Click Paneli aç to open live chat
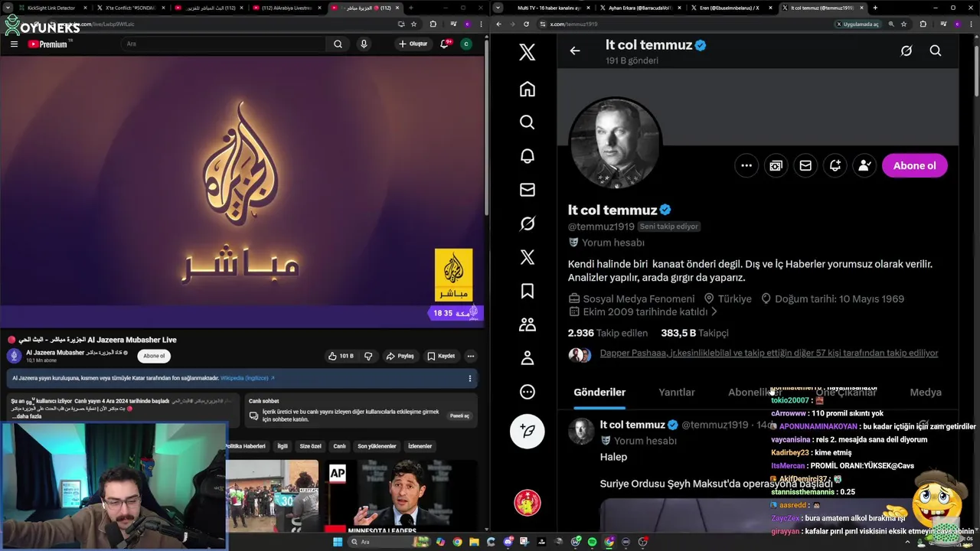The image size is (980, 551). point(459,416)
